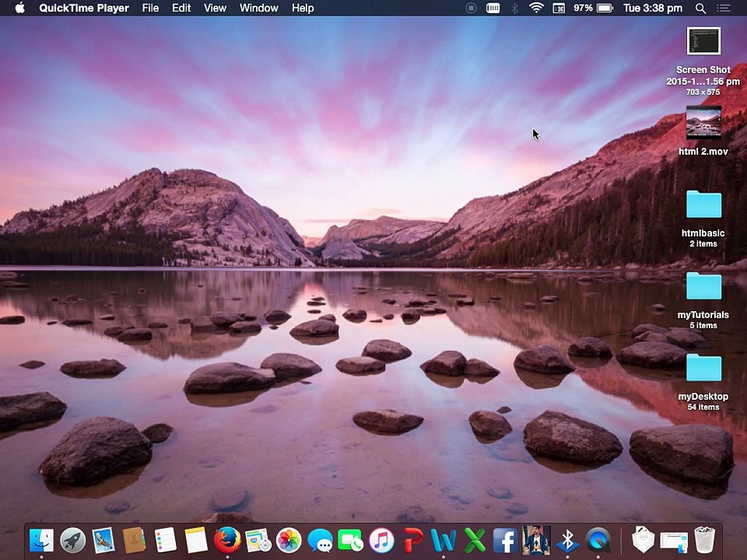The width and height of the screenshot is (747, 560).
Task: Launch FaceTime from the dock
Action: point(351,540)
